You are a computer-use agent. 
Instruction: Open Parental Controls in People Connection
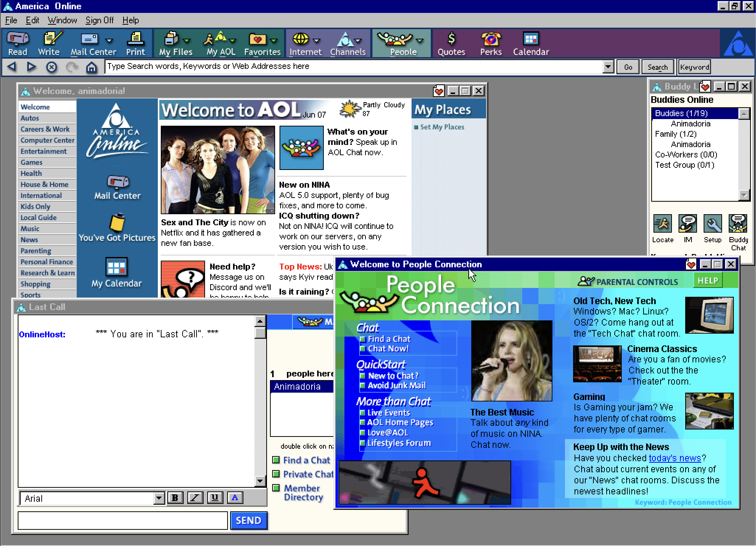(628, 282)
